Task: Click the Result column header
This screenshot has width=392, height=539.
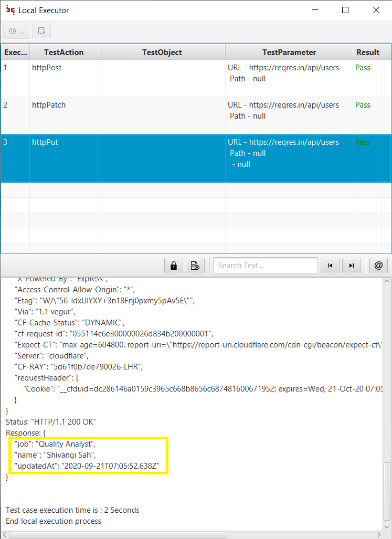Action: pyautogui.click(x=368, y=52)
